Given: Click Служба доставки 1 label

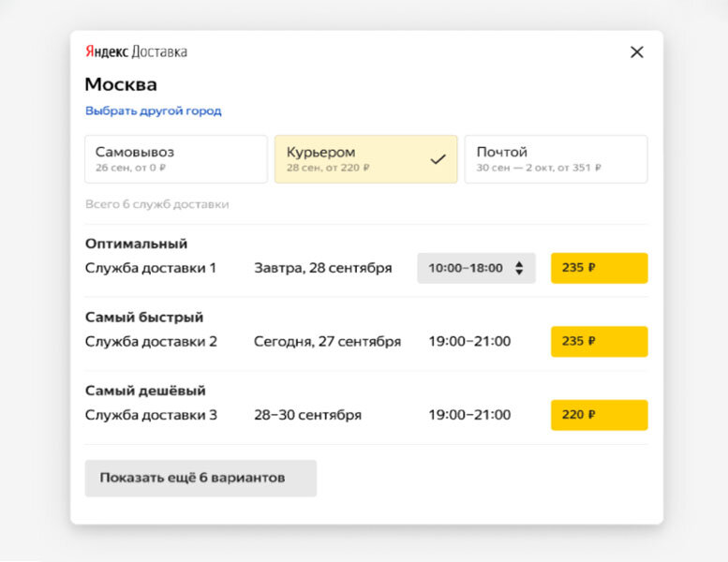Looking at the screenshot, I should (x=151, y=268).
